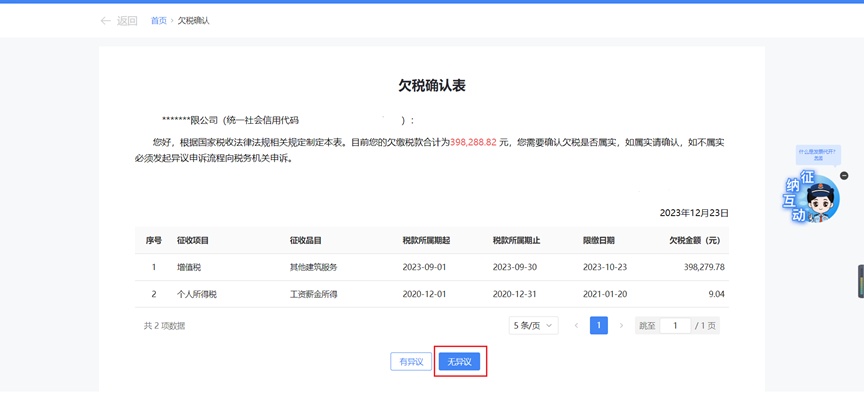Select the 增值税 row cell
Viewport: 864px width, 397px height.
pyautogui.click(x=189, y=267)
